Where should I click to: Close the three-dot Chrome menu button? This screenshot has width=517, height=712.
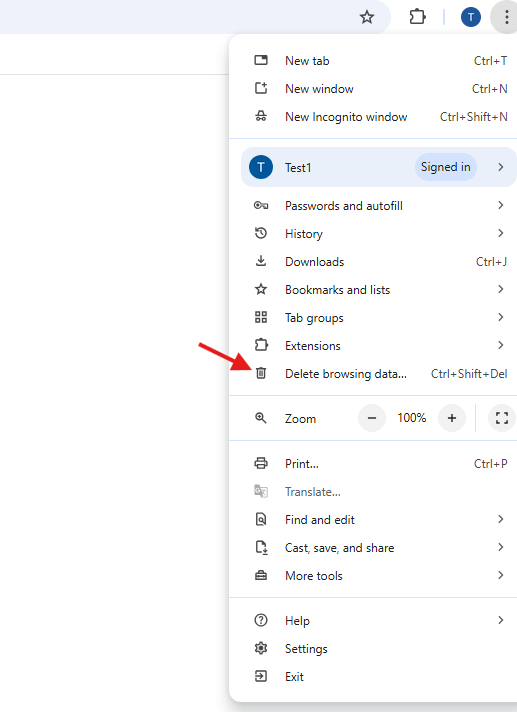[505, 17]
